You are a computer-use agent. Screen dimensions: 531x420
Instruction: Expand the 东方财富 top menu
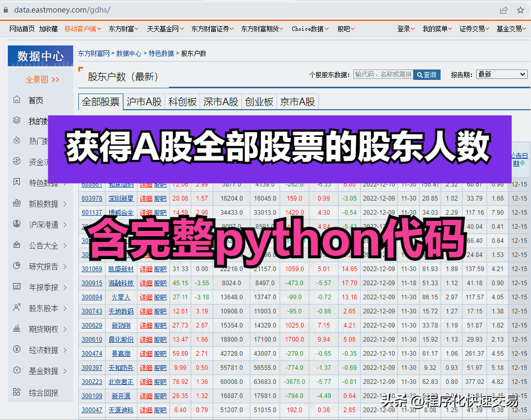pyautogui.click(x=124, y=29)
